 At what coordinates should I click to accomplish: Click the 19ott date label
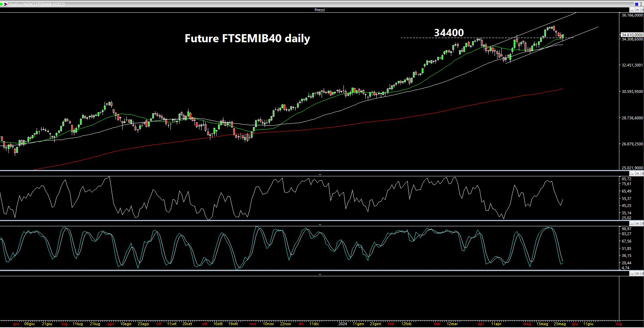click(x=233, y=324)
